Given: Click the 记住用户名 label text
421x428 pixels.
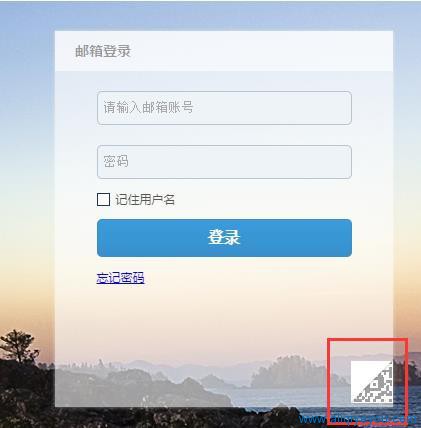Looking at the screenshot, I should tap(145, 200).
